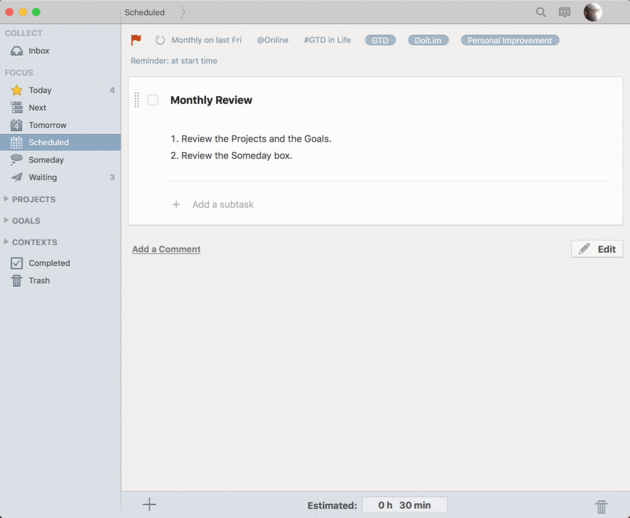Click the green fullscreen window button
Viewport: 630px width, 518px height.
click(36, 12)
